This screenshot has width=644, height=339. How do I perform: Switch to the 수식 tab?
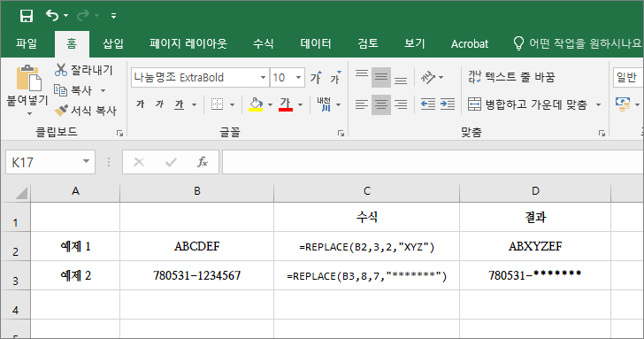click(x=263, y=43)
